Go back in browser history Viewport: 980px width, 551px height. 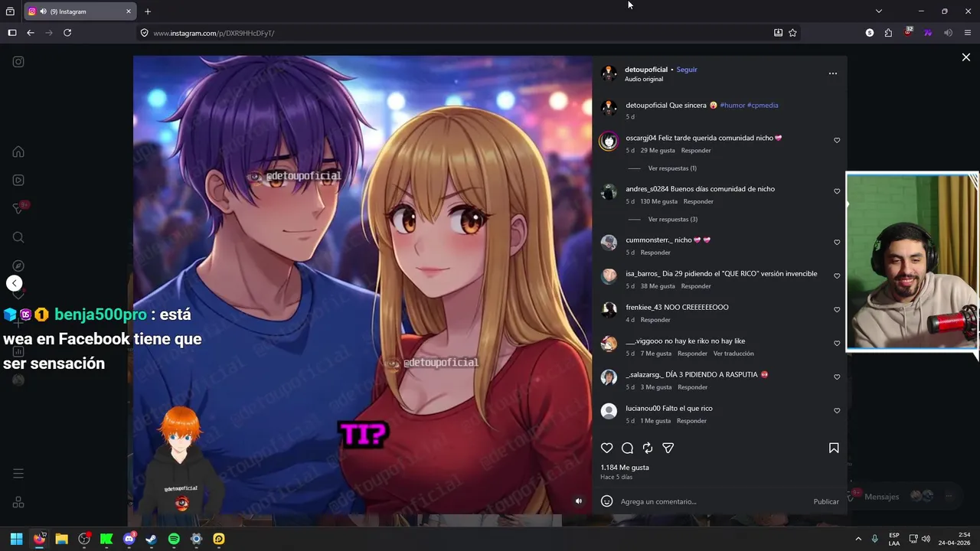31,33
